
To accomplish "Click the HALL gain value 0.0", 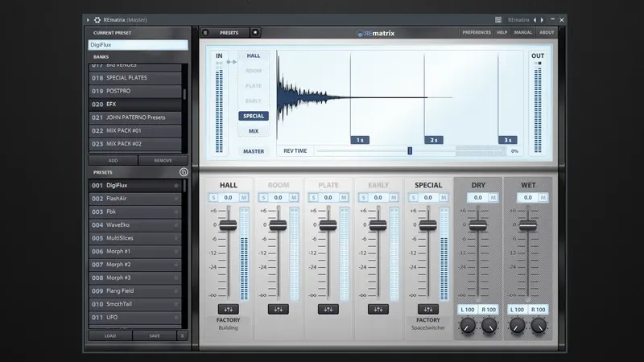I will [228, 197].
